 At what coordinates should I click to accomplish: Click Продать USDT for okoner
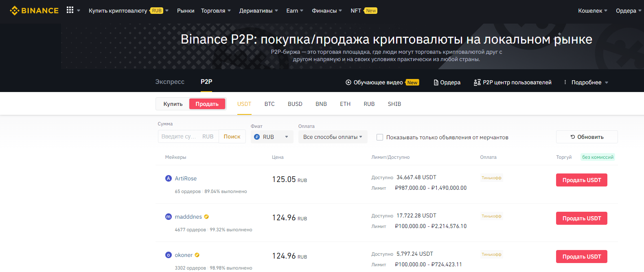582,257
